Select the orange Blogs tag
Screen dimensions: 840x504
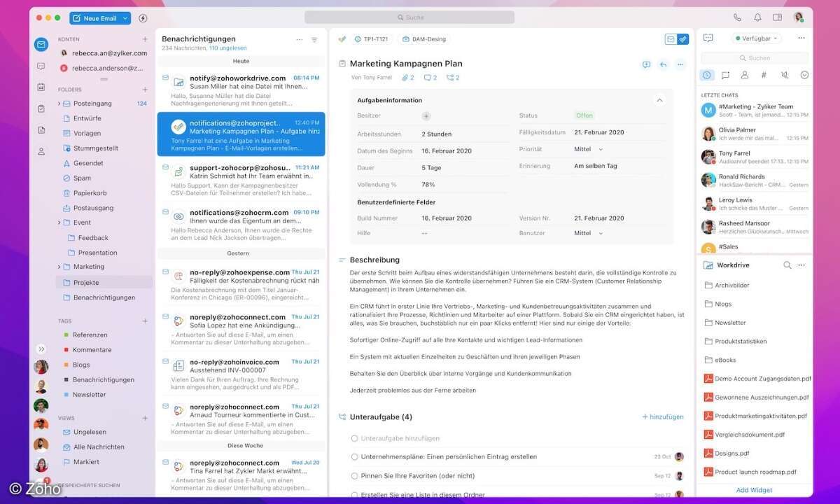tap(81, 365)
